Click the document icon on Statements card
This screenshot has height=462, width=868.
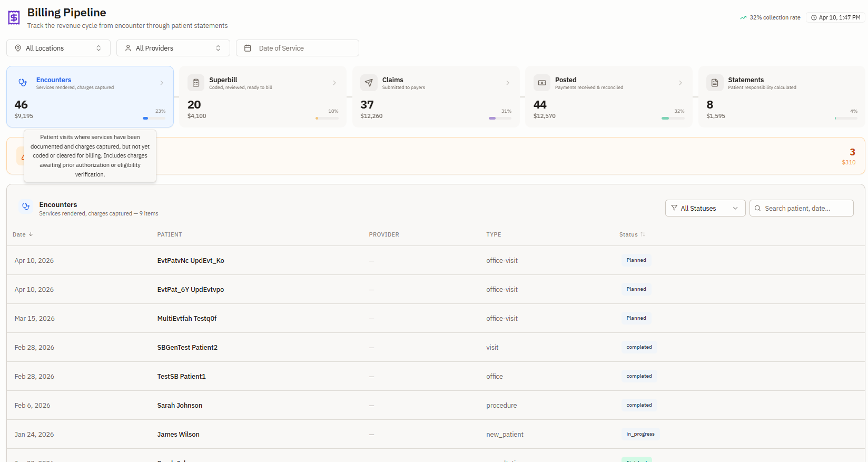[715, 83]
